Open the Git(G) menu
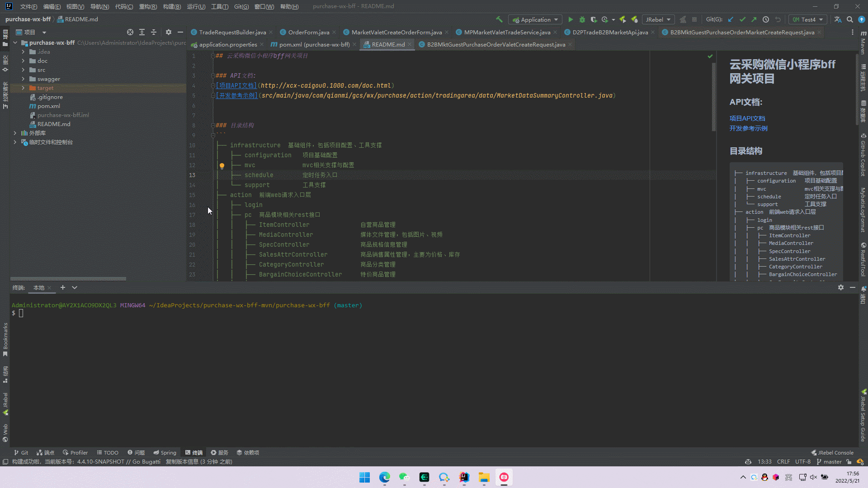Image resolution: width=868 pixels, height=488 pixels. [241, 6]
